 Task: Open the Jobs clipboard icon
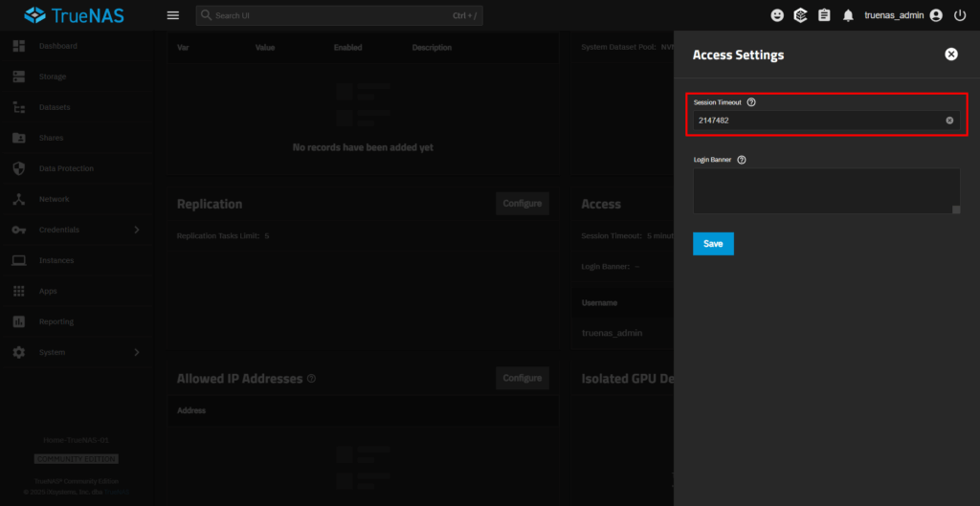coord(823,15)
